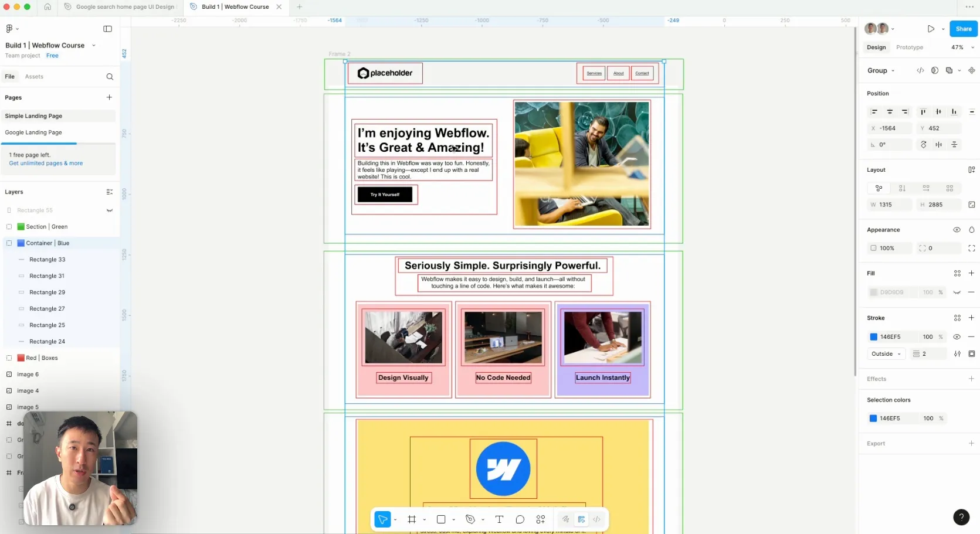The height and width of the screenshot is (534, 980).
Task: Switch to Draw mode in toolbar
Action: pos(565,519)
